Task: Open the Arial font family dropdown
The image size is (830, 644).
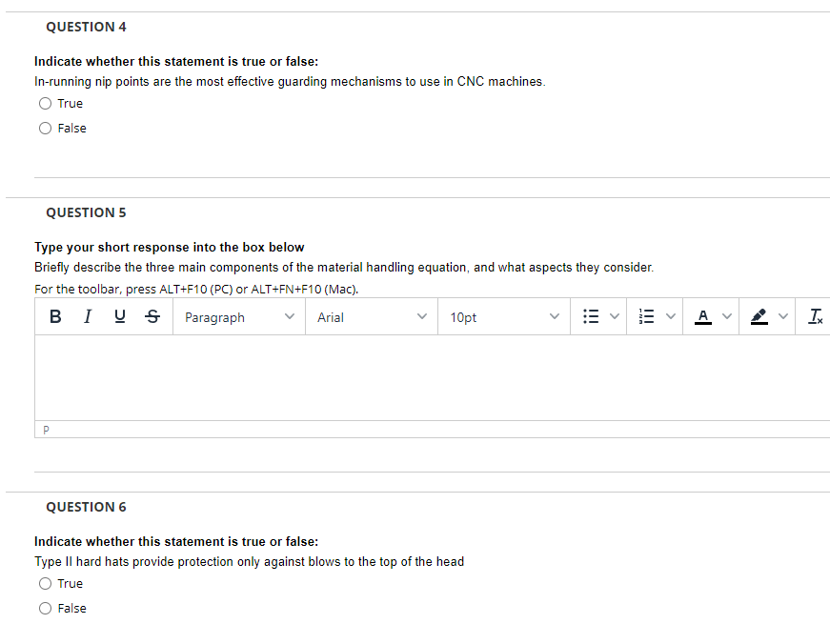Action: pyautogui.click(x=372, y=316)
